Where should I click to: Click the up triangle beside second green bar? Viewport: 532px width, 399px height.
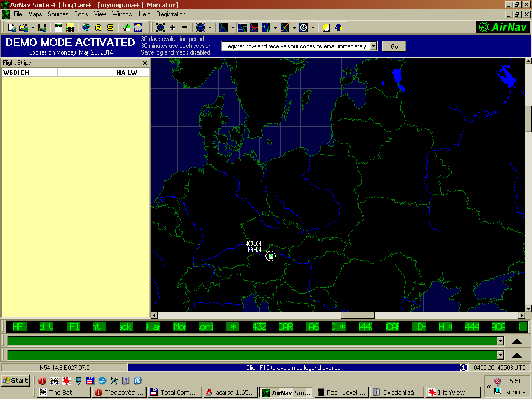coord(517,355)
